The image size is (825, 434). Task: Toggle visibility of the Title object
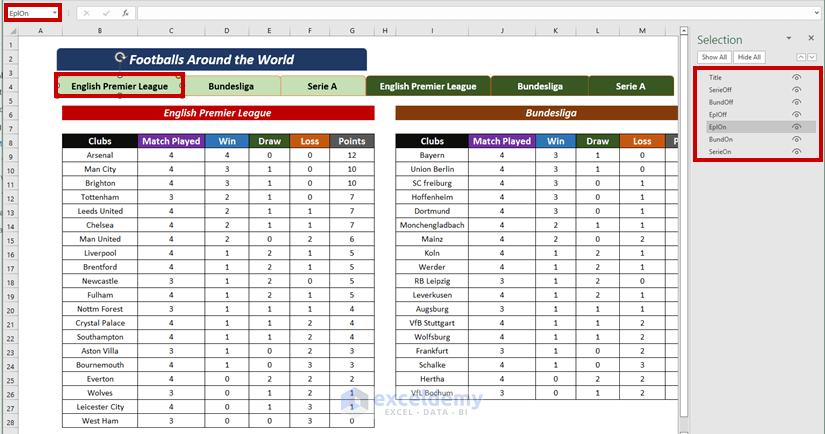click(797, 77)
